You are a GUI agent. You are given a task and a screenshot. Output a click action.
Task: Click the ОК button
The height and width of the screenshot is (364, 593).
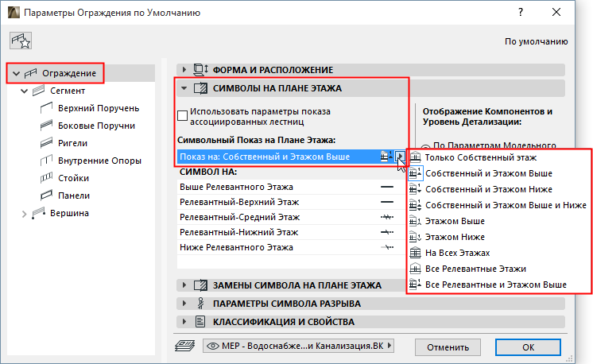click(x=528, y=347)
